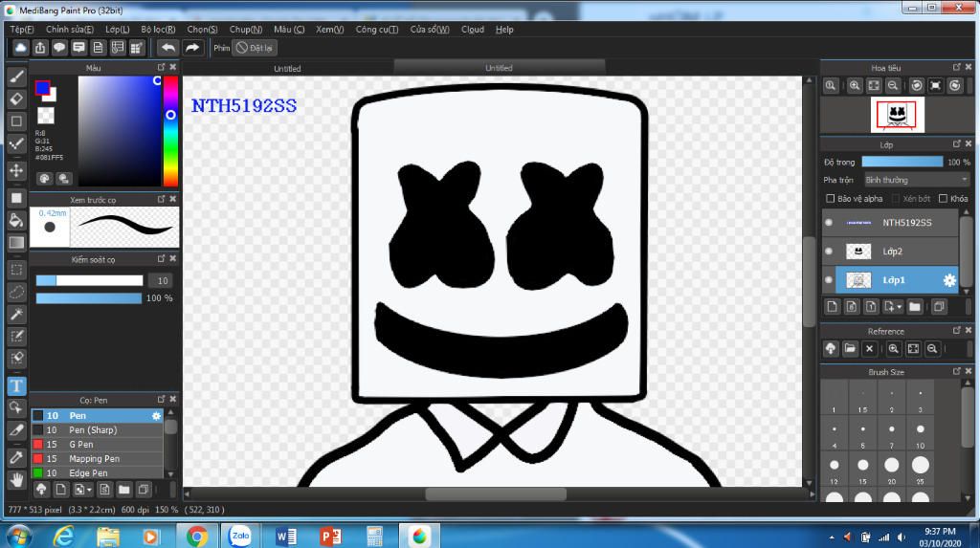Select the Edge Pen brush
Image resolution: width=980 pixels, height=548 pixels.
[97, 473]
